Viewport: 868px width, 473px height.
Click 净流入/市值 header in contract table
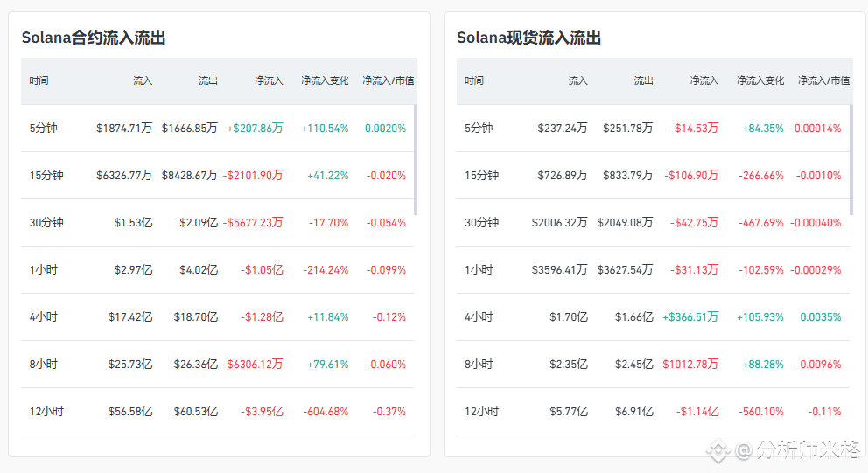[x=388, y=80]
